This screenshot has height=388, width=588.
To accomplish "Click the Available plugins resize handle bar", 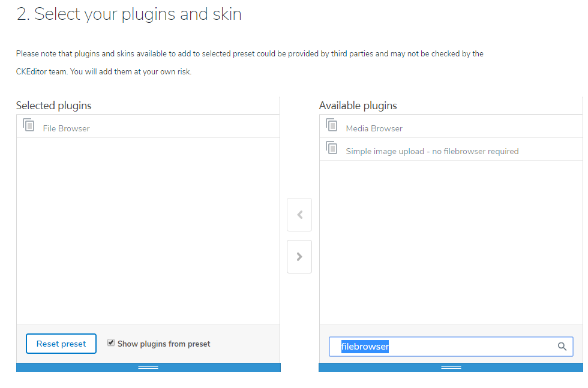I will [451, 368].
